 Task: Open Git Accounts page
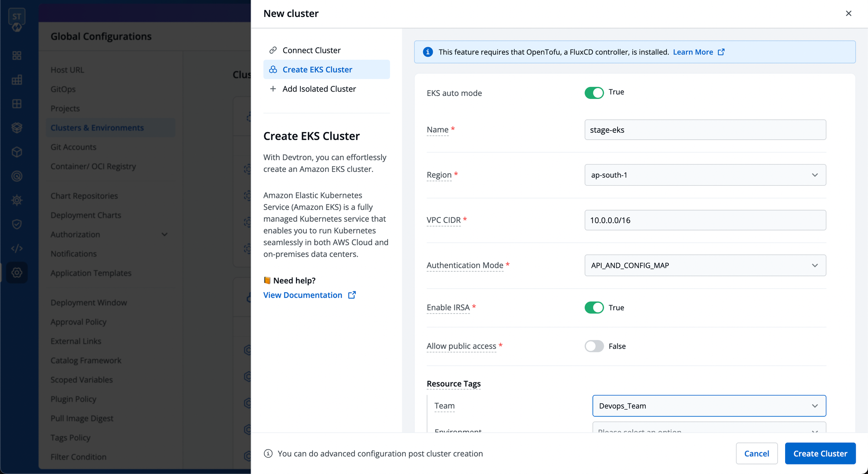(73, 147)
